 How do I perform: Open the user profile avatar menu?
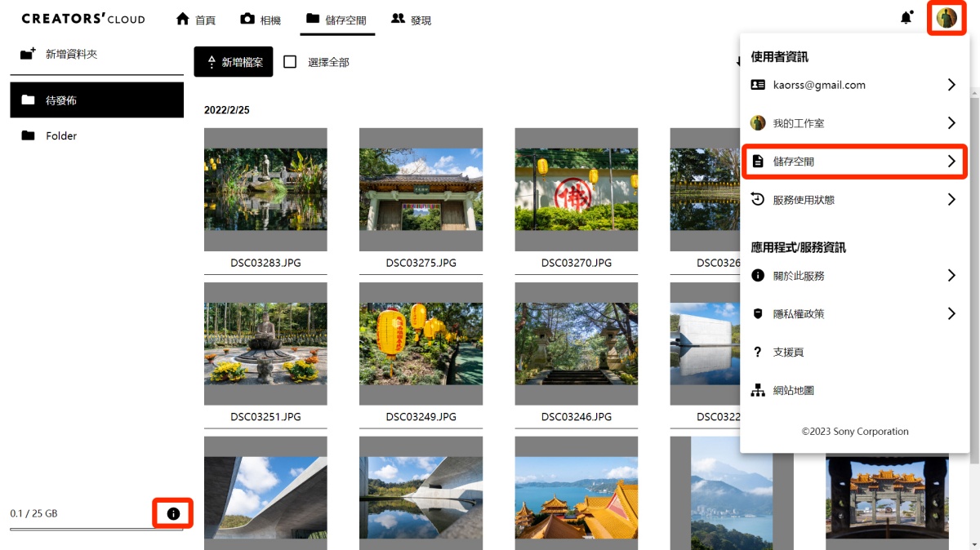coord(947,18)
